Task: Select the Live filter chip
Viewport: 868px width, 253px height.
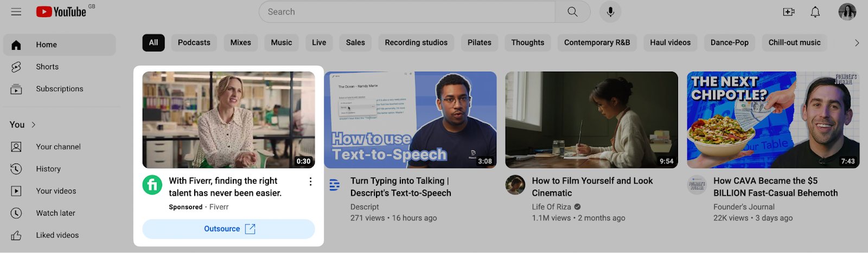Action: 319,43
